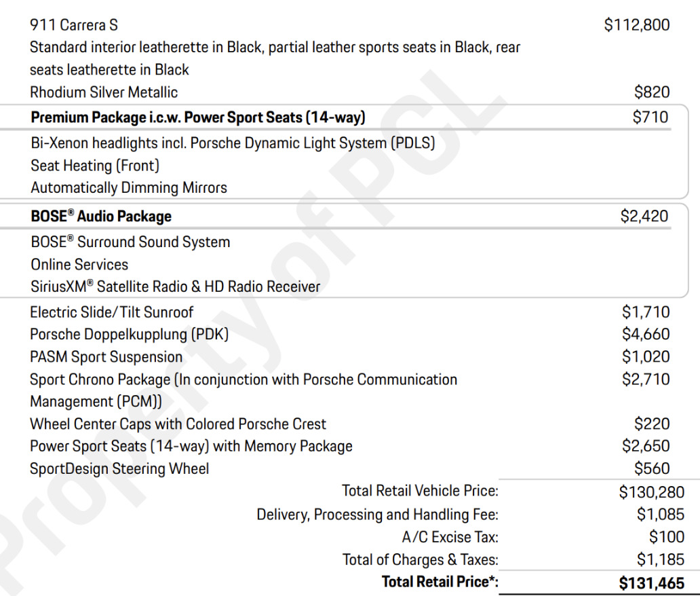Click the Electric Slide/Tilt Sunroof option
700x596 pixels.
[x=111, y=312]
